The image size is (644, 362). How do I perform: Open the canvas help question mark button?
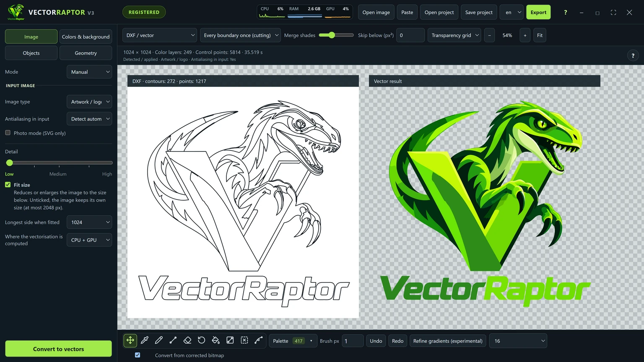(633, 55)
